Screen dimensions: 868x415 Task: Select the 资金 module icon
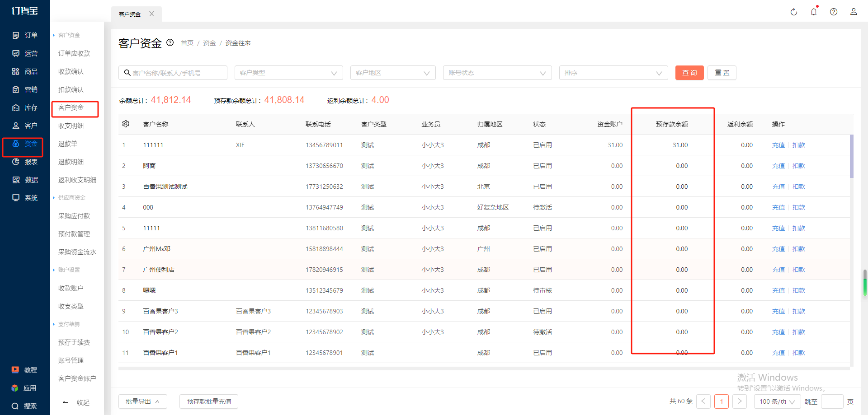[16, 144]
